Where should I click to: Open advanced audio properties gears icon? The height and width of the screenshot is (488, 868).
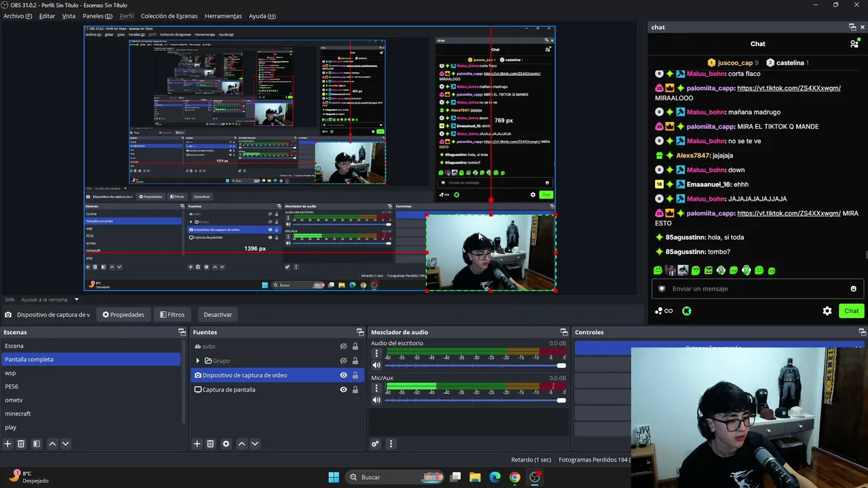click(375, 444)
